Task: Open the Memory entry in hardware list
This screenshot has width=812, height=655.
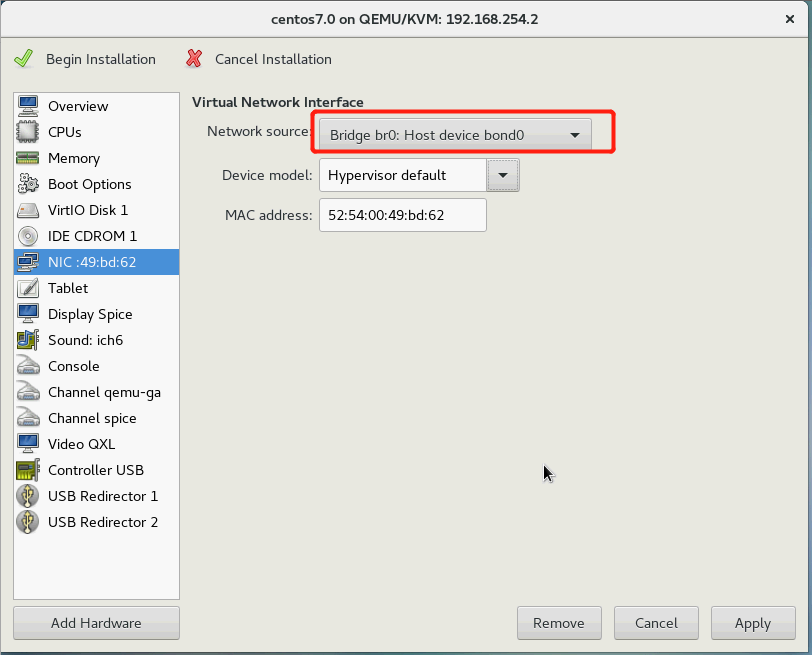Action: point(96,158)
